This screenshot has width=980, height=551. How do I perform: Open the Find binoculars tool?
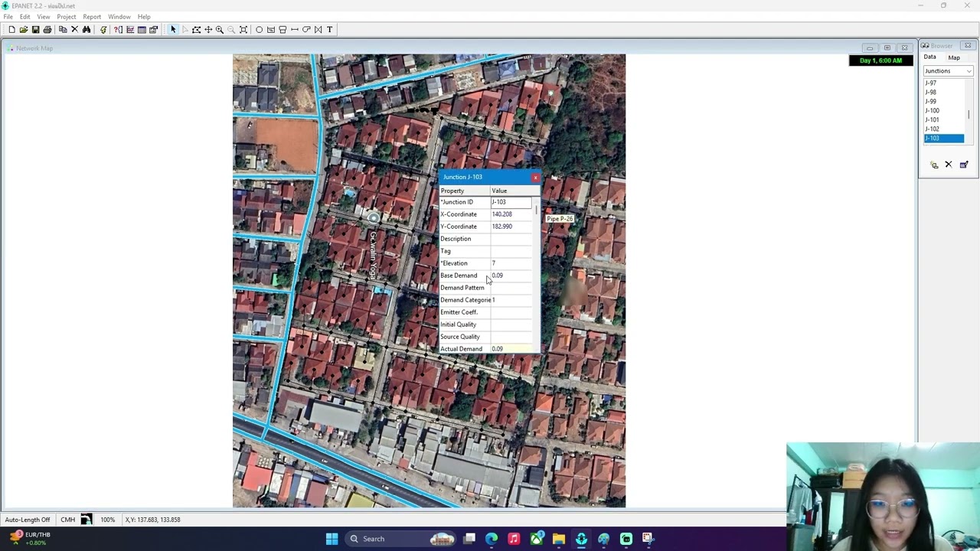(87, 30)
